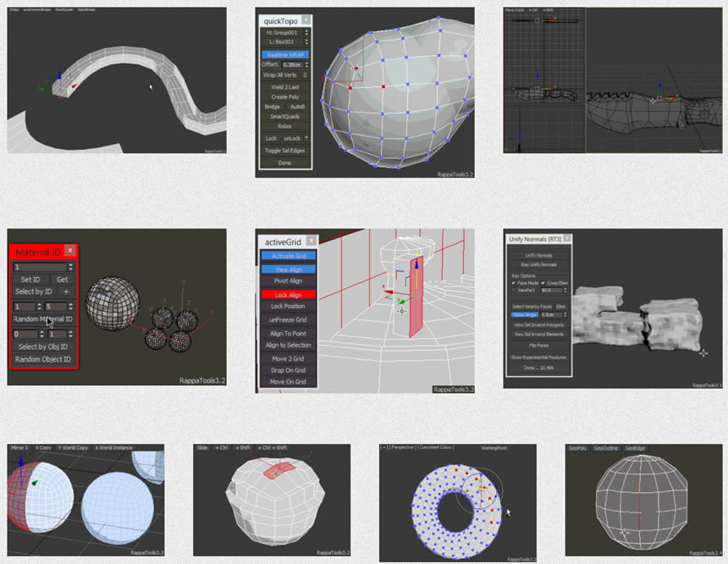Toggle the Cross Elem checkbox
The image size is (728, 564).
(543, 283)
